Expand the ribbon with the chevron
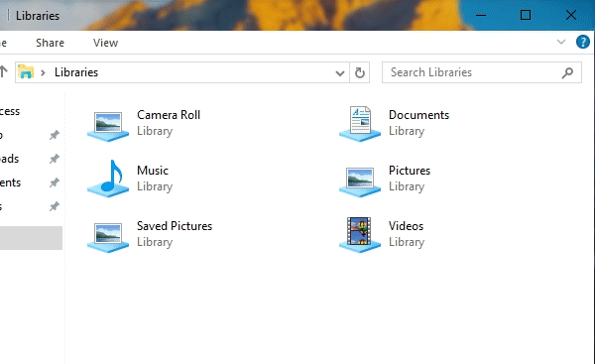The height and width of the screenshot is (364, 595). click(561, 42)
